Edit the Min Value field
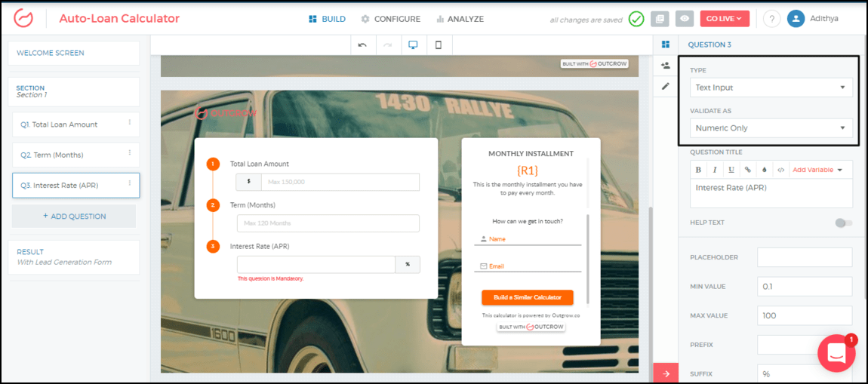The width and height of the screenshot is (868, 384). click(805, 287)
